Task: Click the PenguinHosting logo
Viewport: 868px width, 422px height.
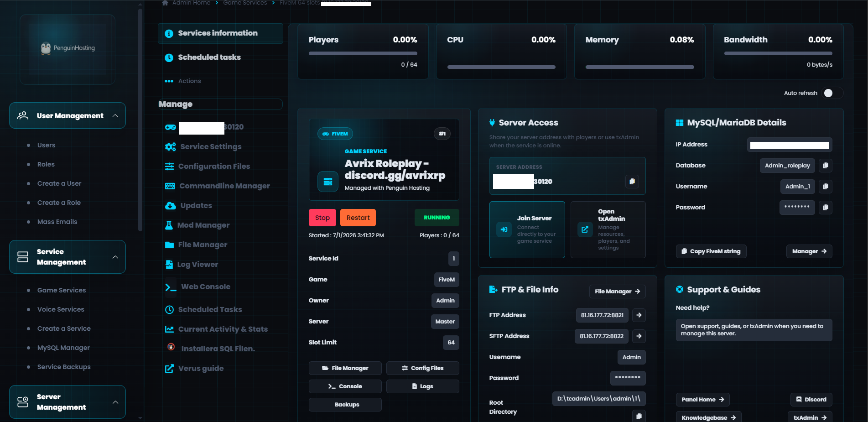Action: click(68, 48)
